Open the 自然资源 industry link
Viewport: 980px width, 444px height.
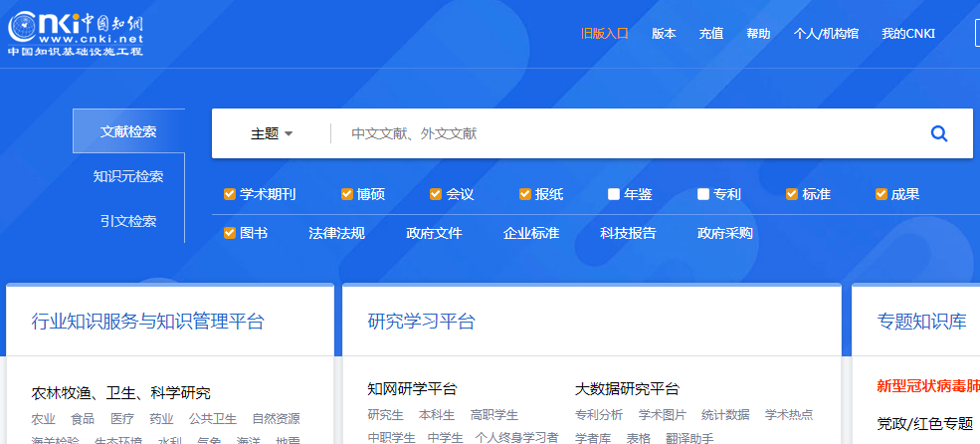coord(277,419)
